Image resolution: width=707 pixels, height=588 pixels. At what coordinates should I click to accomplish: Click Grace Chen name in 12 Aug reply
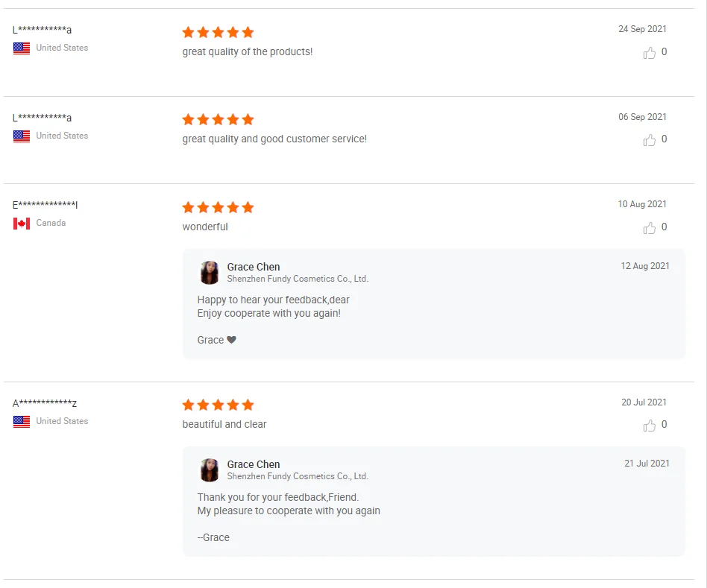254,267
